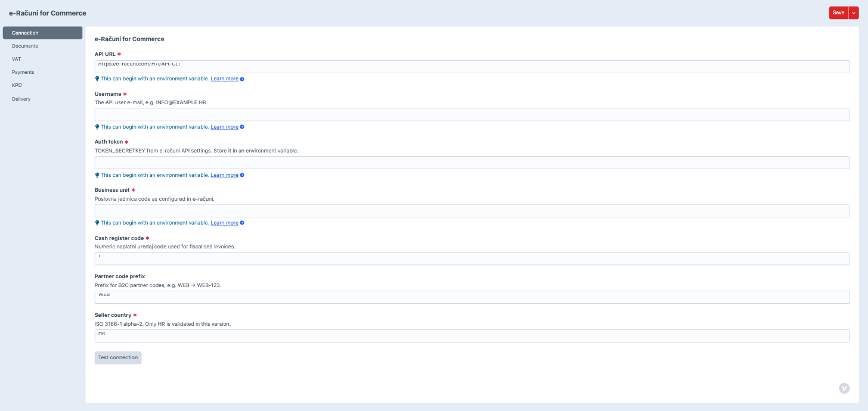Click the Seller country field label
The height and width of the screenshot is (411, 868).
[x=113, y=315]
